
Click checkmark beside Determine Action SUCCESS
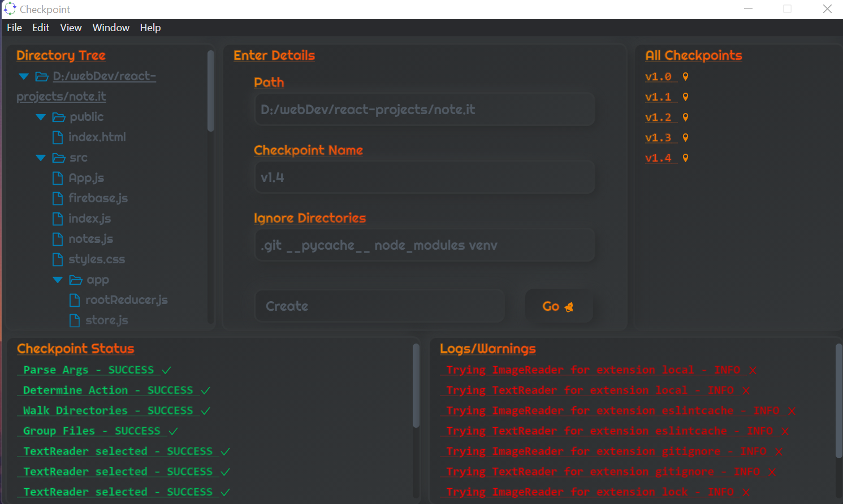[205, 391]
